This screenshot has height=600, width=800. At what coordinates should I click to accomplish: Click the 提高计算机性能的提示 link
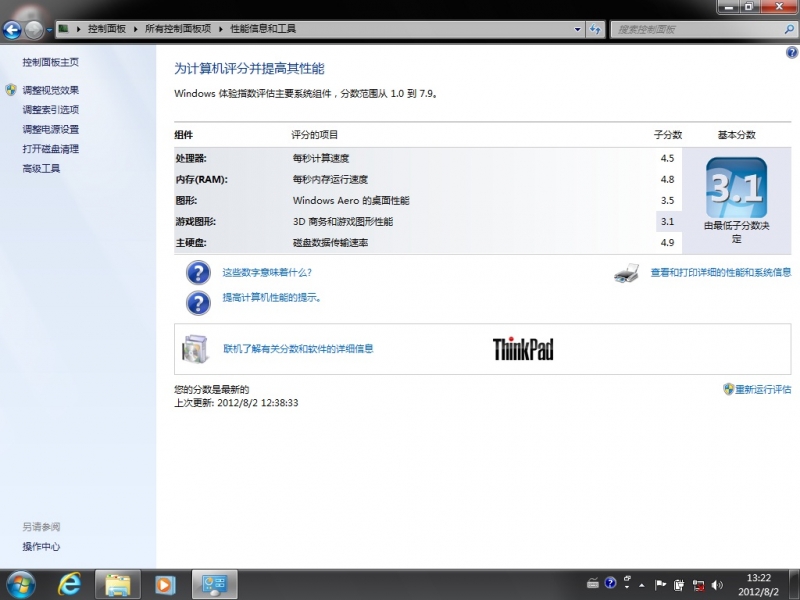(271, 298)
